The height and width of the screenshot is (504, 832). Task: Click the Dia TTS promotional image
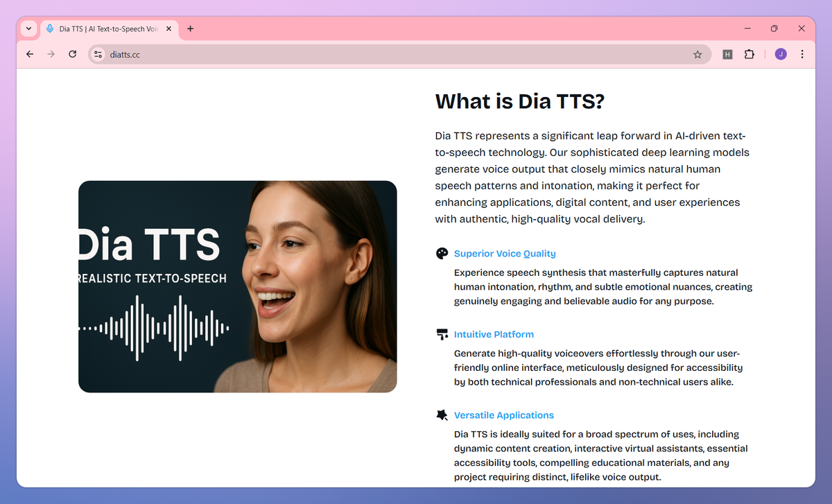pos(238,286)
